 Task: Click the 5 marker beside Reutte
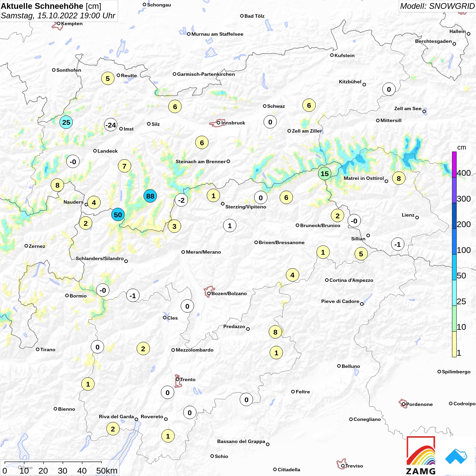pyautogui.click(x=108, y=78)
